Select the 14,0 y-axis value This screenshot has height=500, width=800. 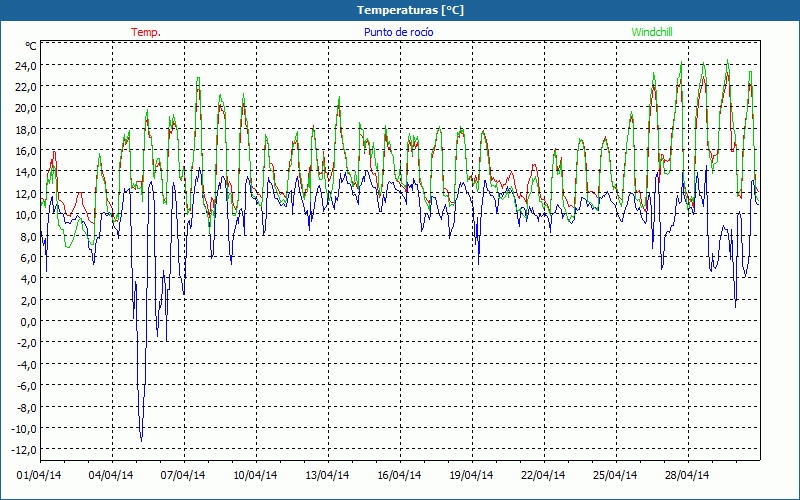click(x=27, y=172)
